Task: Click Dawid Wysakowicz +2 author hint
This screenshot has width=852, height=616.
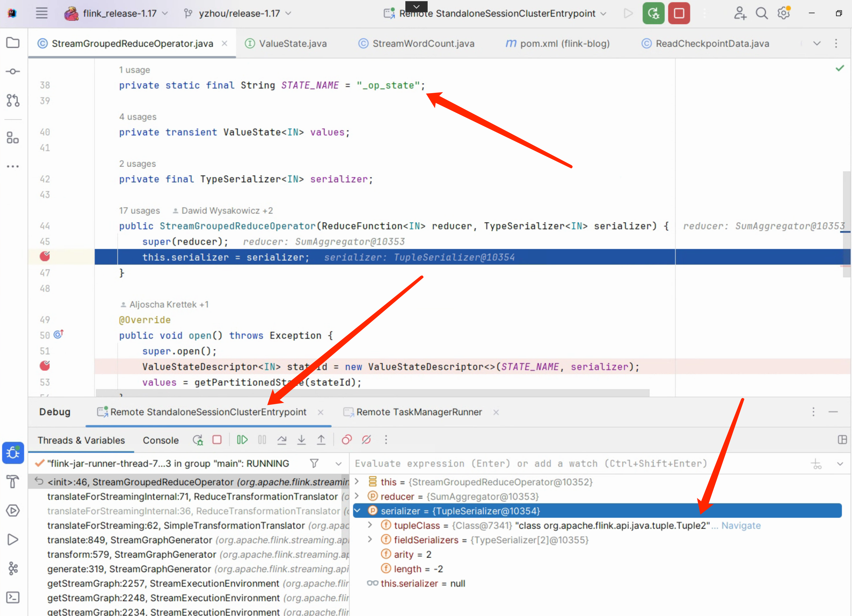Action: [223, 210]
